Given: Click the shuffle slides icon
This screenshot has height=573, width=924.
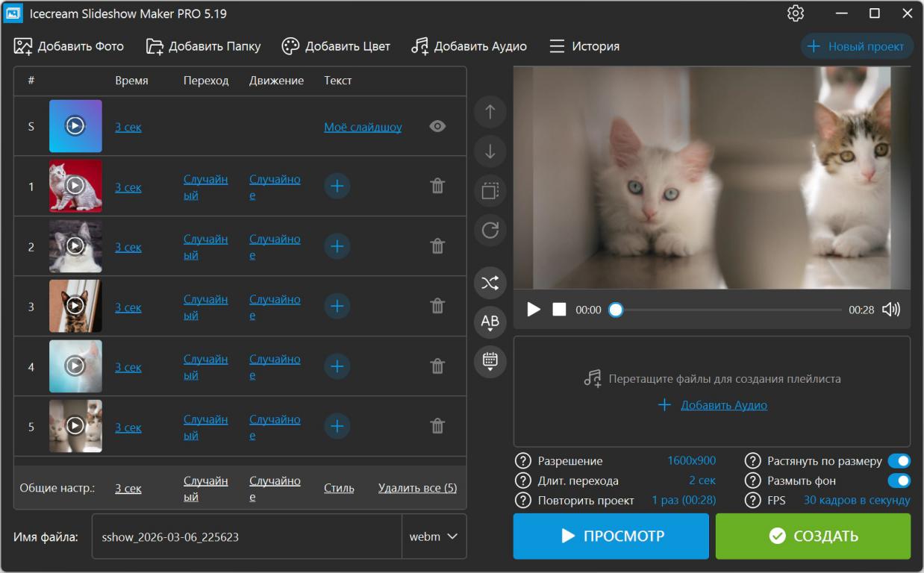Looking at the screenshot, I should tap(490, 283).
